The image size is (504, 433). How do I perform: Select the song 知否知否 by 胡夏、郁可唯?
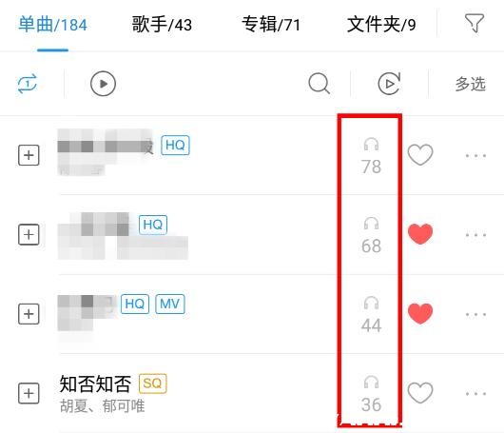[x=193, y=393]
